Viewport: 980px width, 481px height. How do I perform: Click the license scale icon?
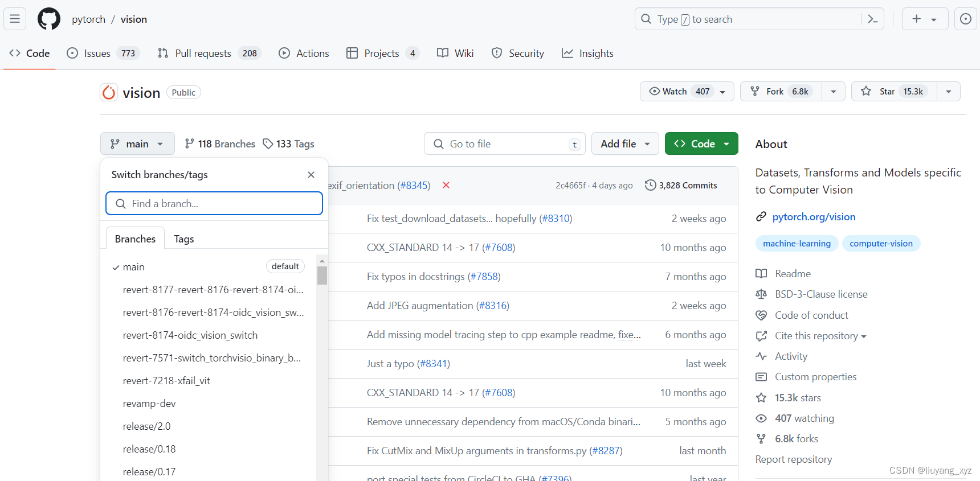(x=761, y=294)
